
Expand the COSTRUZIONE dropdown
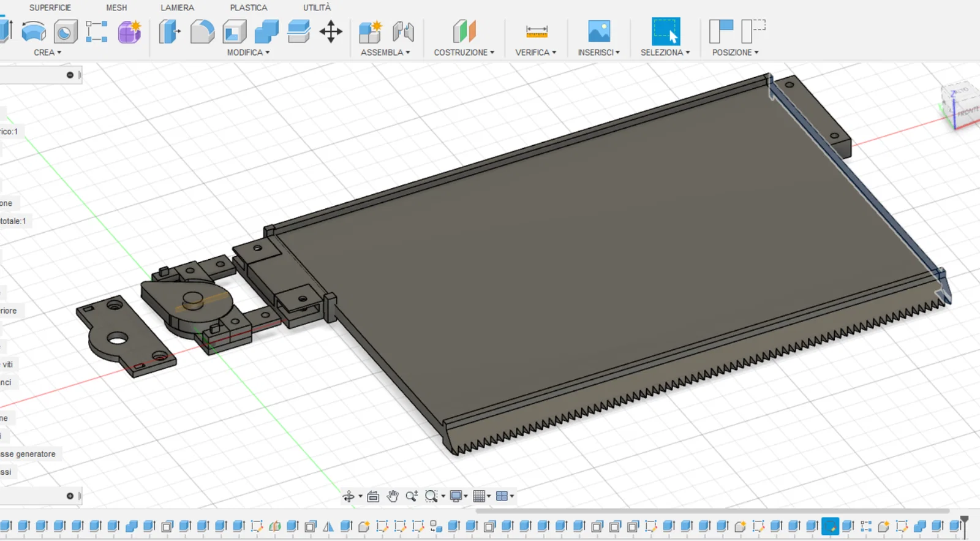(x=464, y=53)
